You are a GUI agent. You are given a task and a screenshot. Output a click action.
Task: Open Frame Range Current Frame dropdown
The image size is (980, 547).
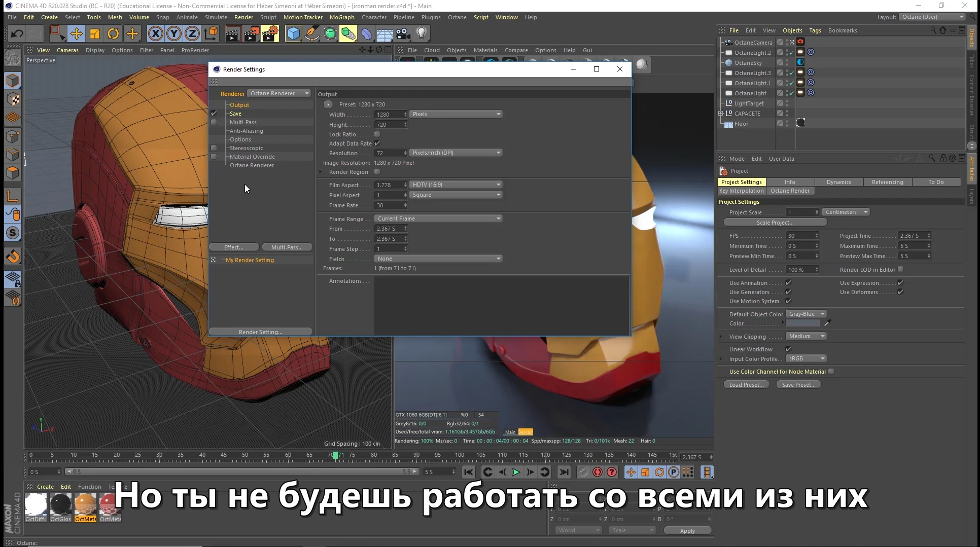point(438,218)
